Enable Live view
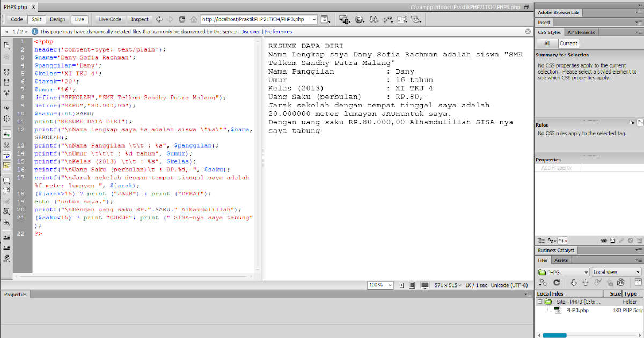 79,19
